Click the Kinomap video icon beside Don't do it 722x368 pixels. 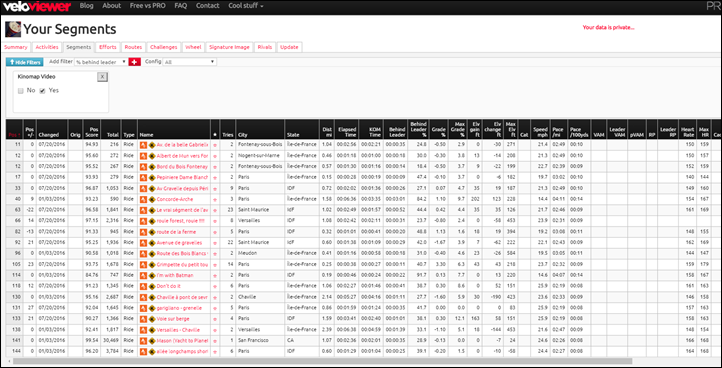[x=151, y=286]
